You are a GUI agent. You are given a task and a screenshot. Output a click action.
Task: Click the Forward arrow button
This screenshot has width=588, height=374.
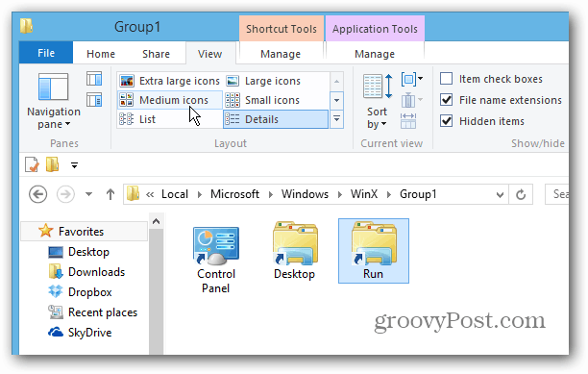[x=65, y=194]
